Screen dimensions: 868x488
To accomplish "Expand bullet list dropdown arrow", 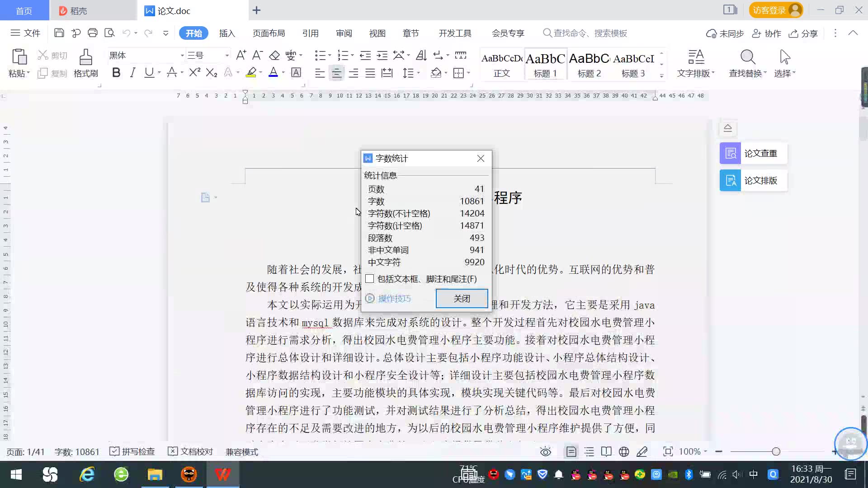I will point(330,56).
